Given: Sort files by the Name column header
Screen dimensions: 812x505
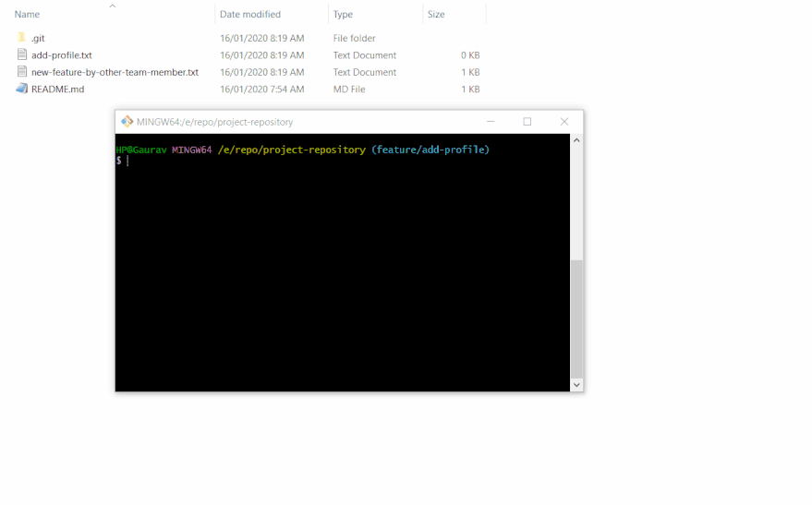Looking at the screenshot, I should 27,15.
